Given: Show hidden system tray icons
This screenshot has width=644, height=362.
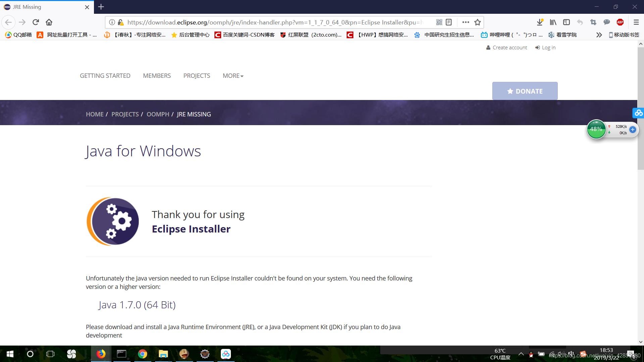Looking at the screenshot, I should click(521, 354).
